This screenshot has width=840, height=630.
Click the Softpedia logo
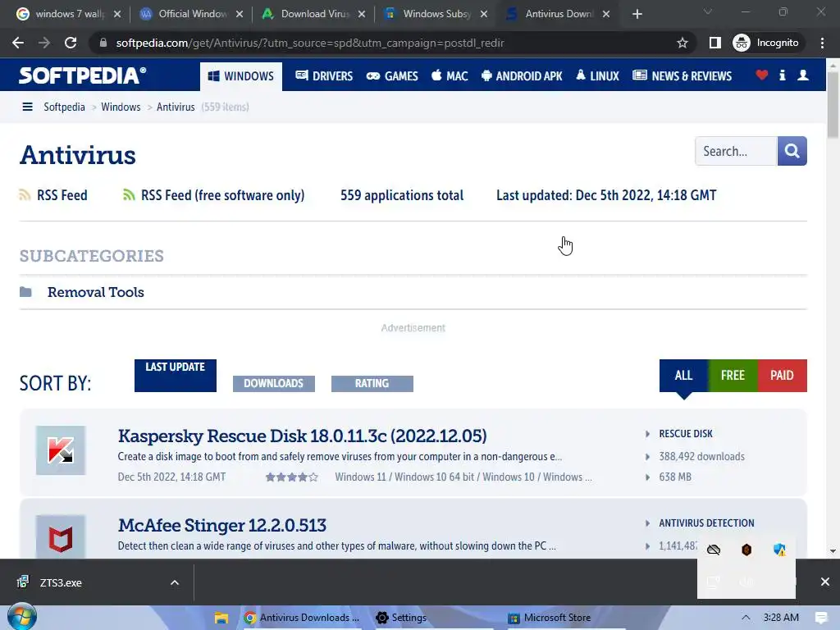pyautogui.click(x=82, y=75)
